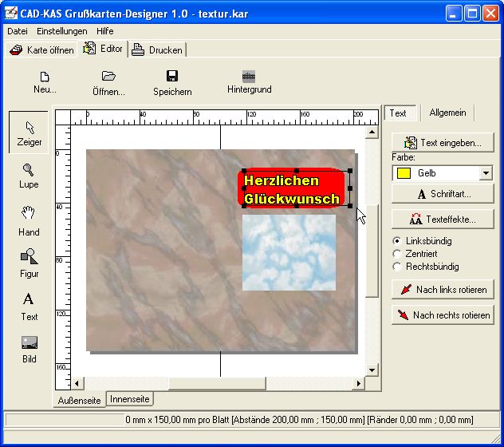Image resolution: width=504 pixels, height=447 pixels.
Task: Open the Einstellungen menu
Action: (x=61, y=31)
